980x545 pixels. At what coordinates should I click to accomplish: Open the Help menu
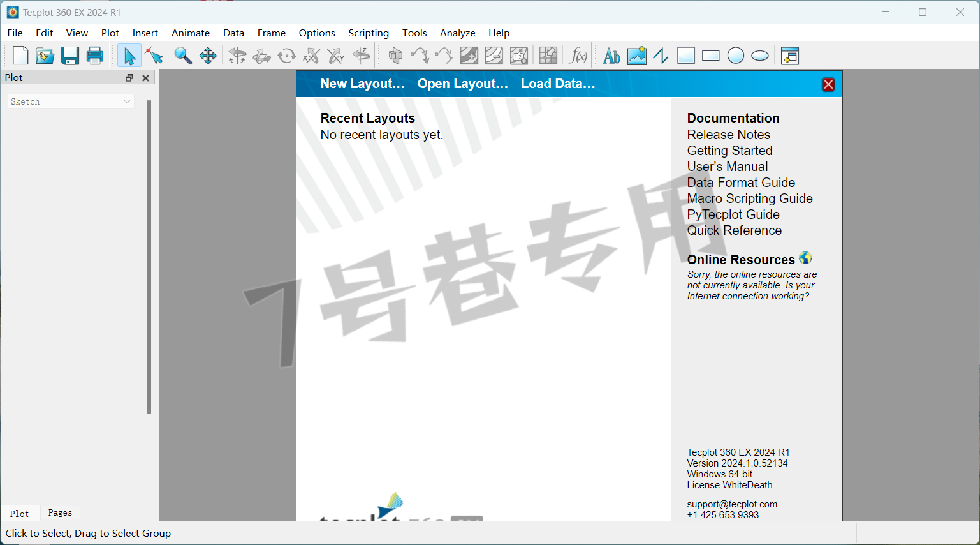tap(499, 33)
